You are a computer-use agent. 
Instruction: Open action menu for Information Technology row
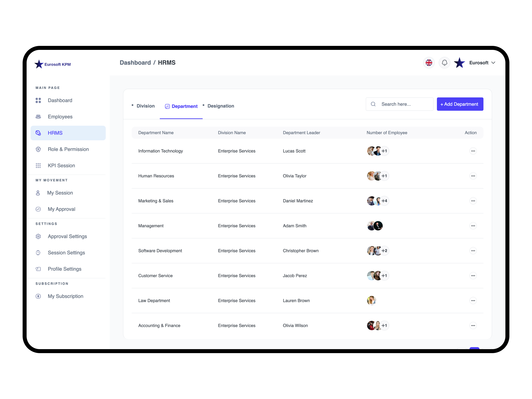pos(473,151)
